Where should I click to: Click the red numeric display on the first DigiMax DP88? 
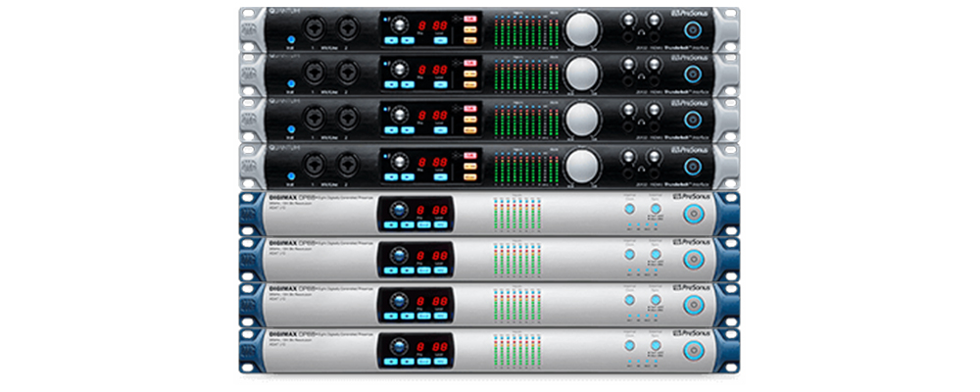[x=432, y=211]
